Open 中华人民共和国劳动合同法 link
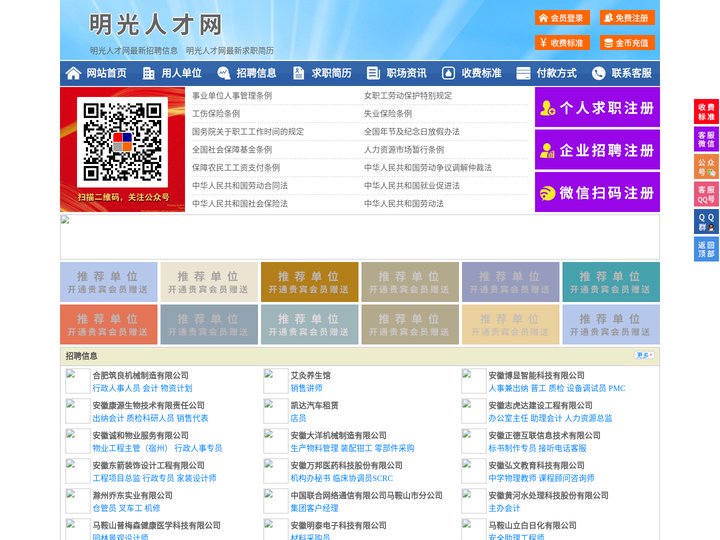Viewport: 720px width, 540px height. tap(240, 186)
